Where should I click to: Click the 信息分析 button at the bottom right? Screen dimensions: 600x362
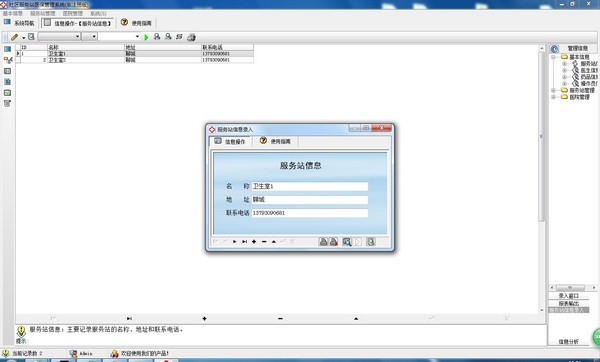point(569,342)
